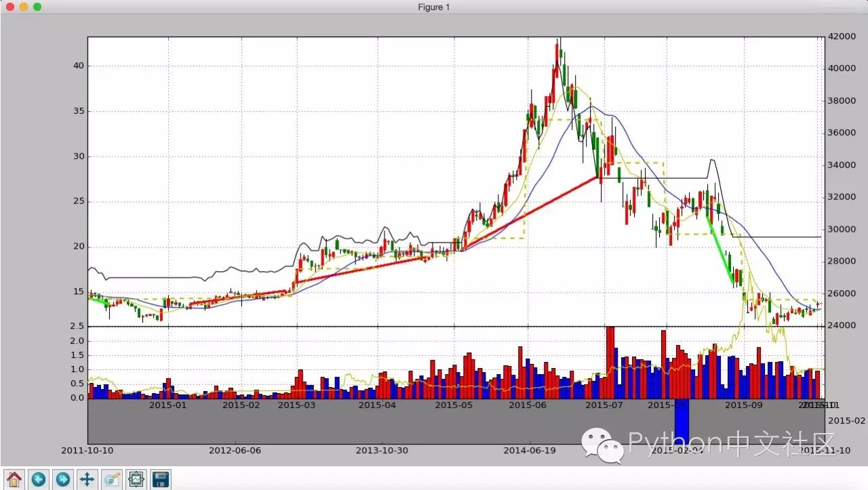The height and width of the screenshot is (490, 868).
Task: Close the Figure 1 window
Action: [10, 7]
